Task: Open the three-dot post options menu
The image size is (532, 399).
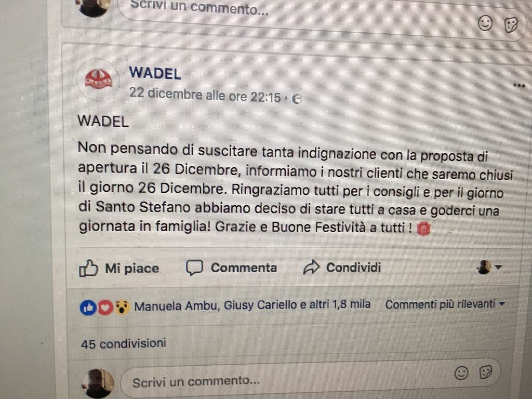Action: tap(519, 86)
